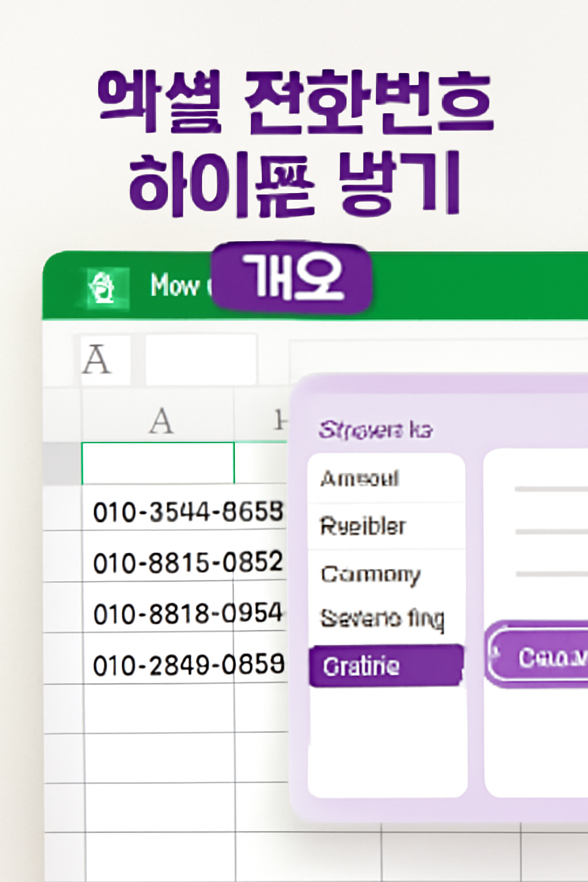
Task: Choose the Cammony list entry
Action: [386, 574]
